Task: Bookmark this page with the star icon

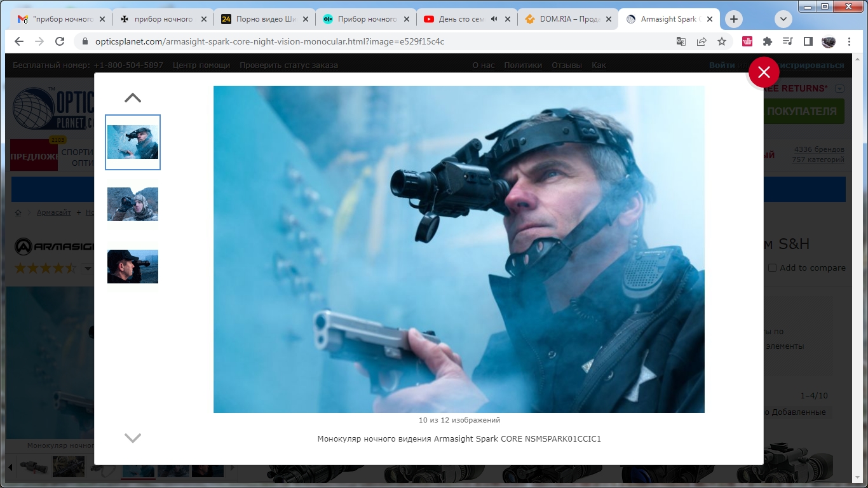Action: 722,41
